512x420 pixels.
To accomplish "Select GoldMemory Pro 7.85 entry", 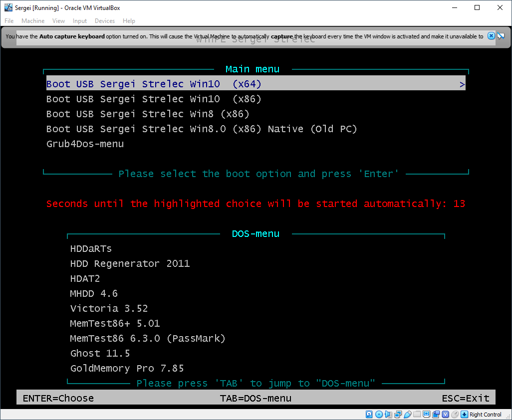I will coord(127,369).
